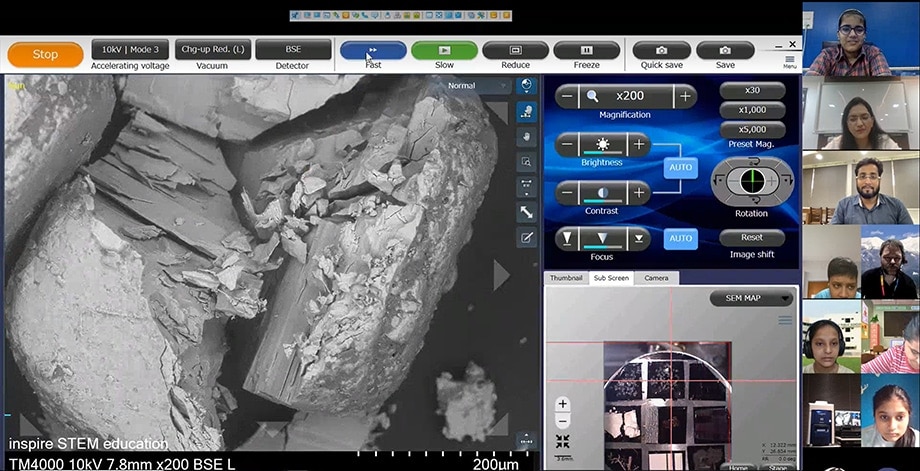Enable Reduce scan area mode
Viewport: 920px width, 471px height.
tap(515, 50)
